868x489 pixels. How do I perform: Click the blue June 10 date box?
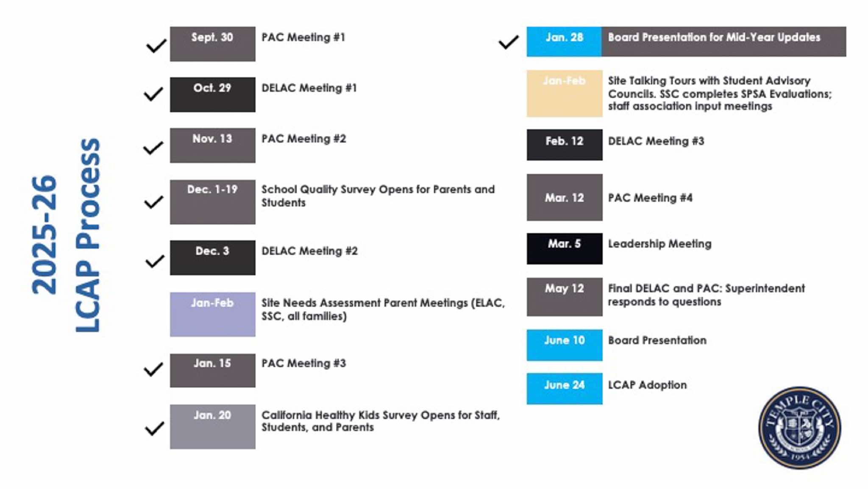pos(564,345)
